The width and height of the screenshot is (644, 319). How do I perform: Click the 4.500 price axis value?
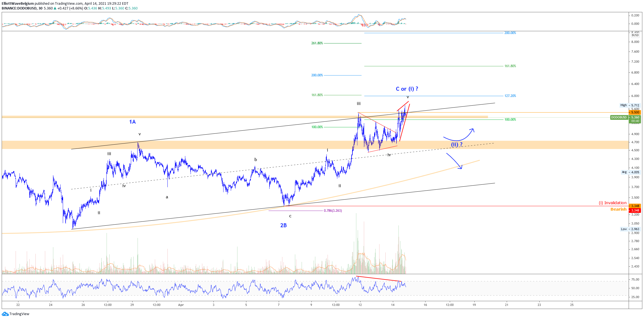pos(635,150)
